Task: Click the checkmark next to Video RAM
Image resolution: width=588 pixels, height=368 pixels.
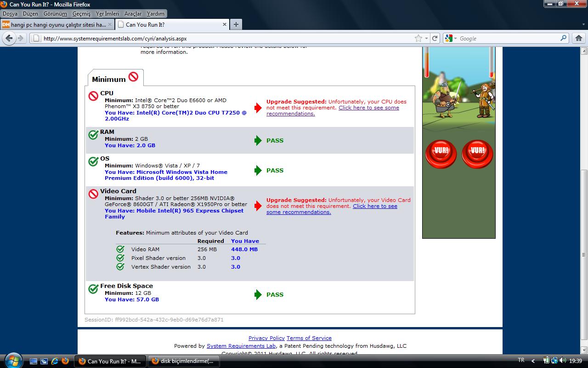Action: point(120,249)
